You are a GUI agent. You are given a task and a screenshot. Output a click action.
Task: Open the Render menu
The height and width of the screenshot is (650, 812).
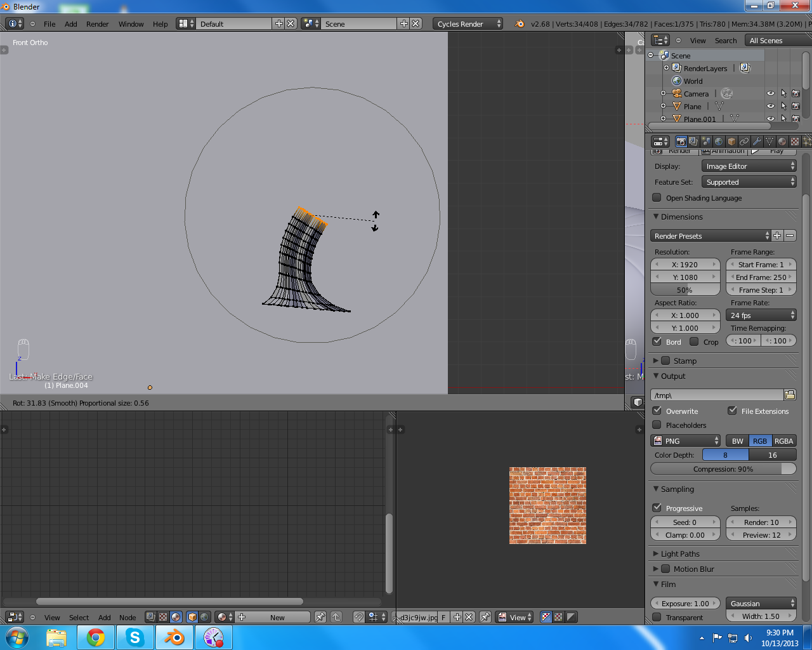coord(97,24)
